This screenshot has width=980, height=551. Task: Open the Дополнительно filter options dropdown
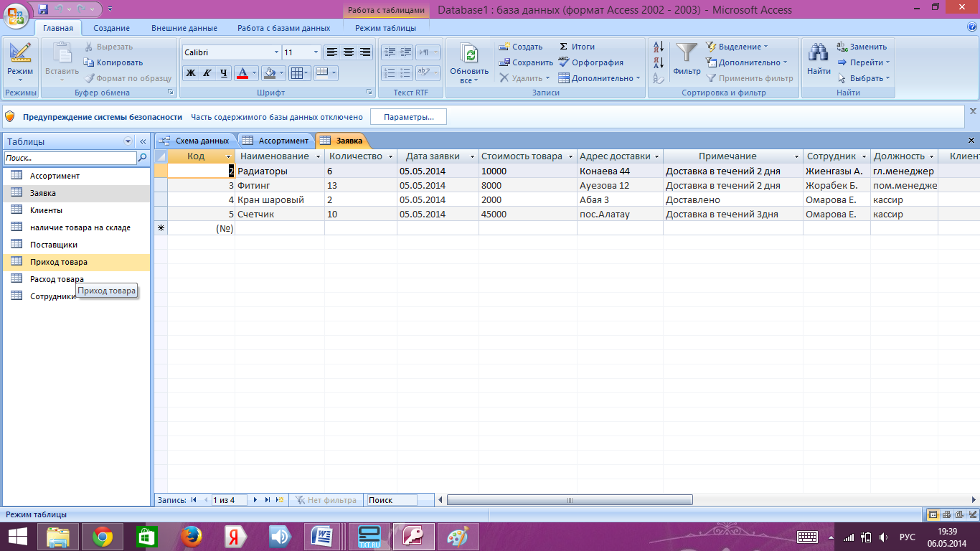[747, 62]
